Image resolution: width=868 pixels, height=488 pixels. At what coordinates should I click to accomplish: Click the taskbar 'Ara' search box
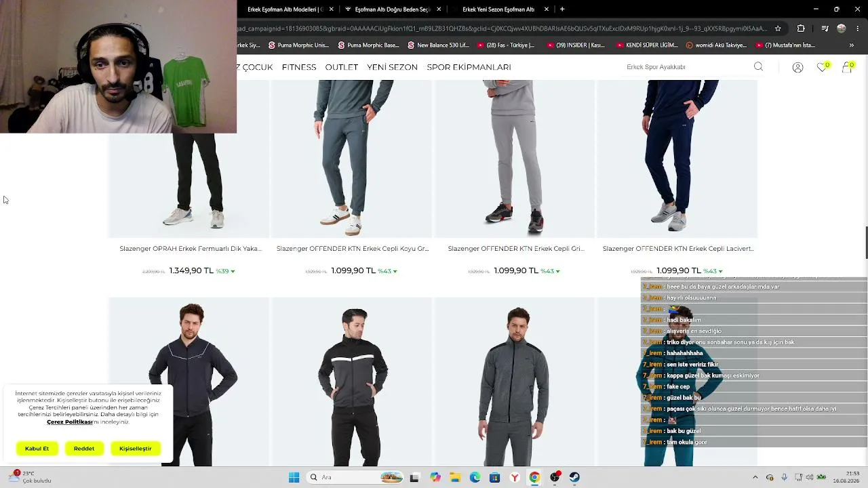(354, 477)
